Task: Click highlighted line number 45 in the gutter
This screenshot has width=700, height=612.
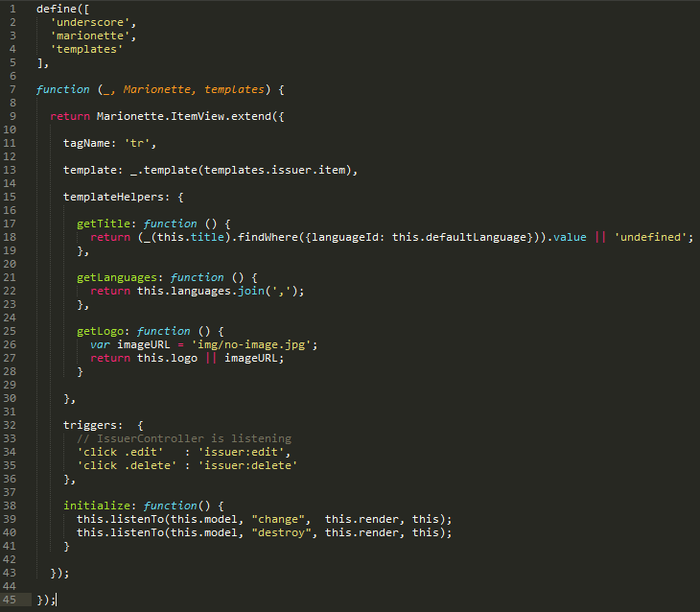Action: click(10, 600)
